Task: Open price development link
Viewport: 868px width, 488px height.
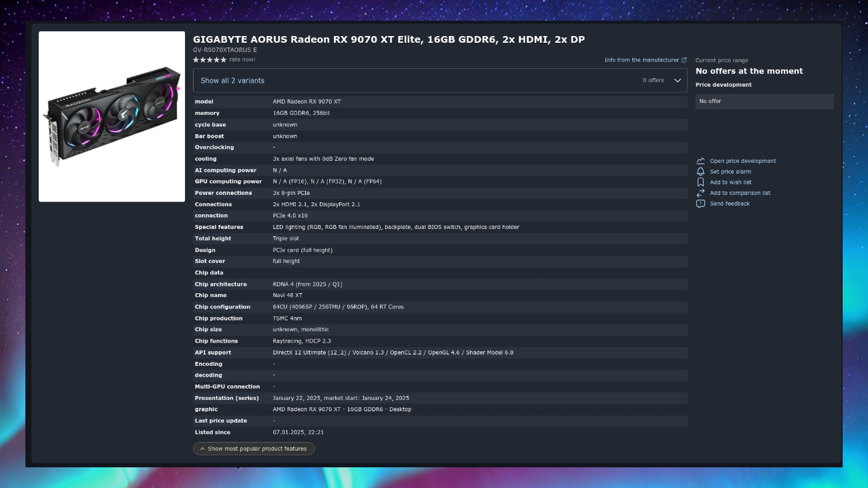Action: 742,161
